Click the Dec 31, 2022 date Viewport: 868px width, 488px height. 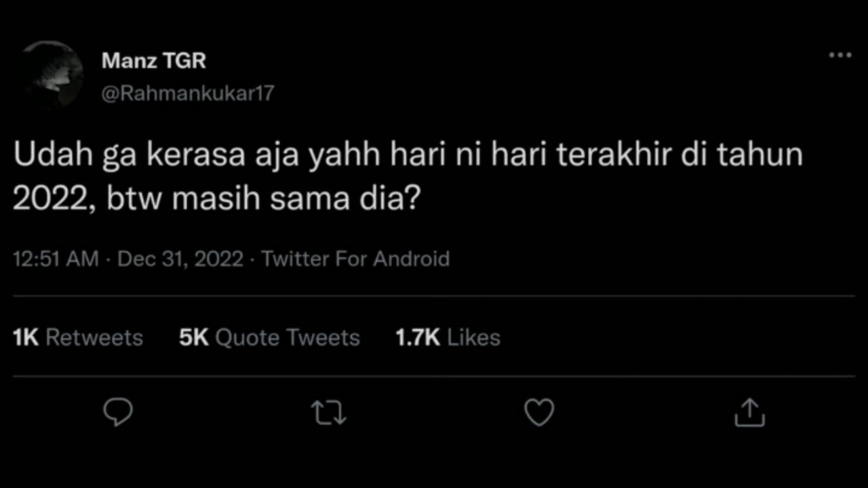[x=180, y=259]
